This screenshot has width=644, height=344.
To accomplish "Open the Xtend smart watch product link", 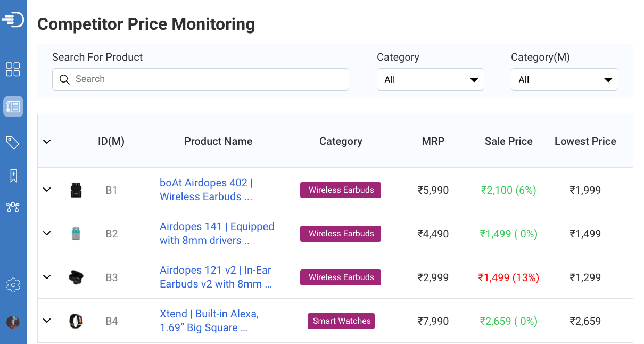I will click(x=209, y=321).
